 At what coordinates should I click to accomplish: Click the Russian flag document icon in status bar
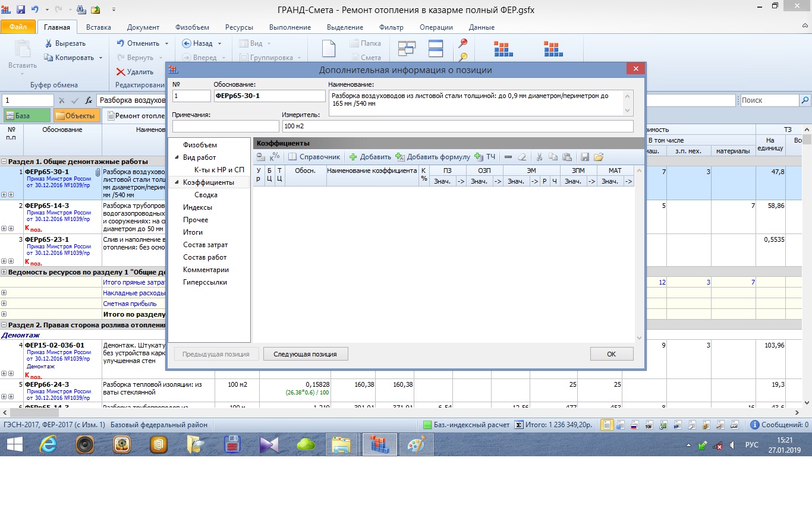pyautogui.click(x=634, y=425)
